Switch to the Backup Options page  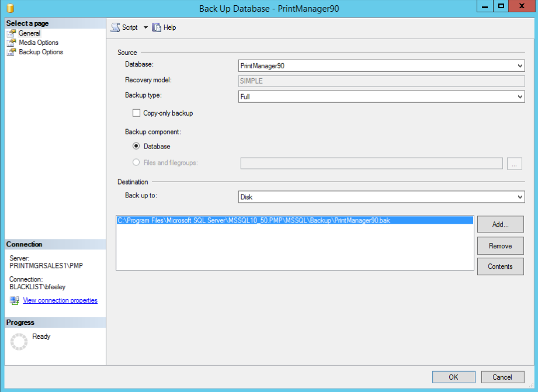tap(41, 52)
